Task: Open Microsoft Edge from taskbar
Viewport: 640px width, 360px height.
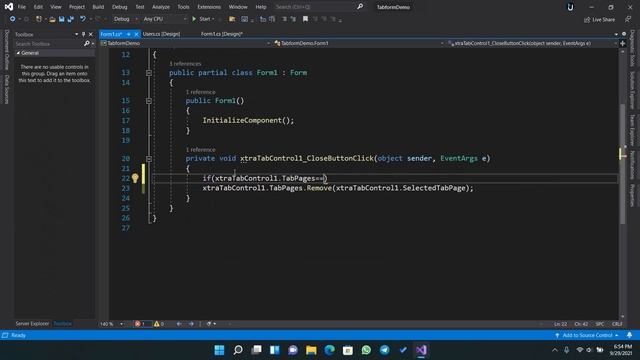Action: [x=329, y=350]
